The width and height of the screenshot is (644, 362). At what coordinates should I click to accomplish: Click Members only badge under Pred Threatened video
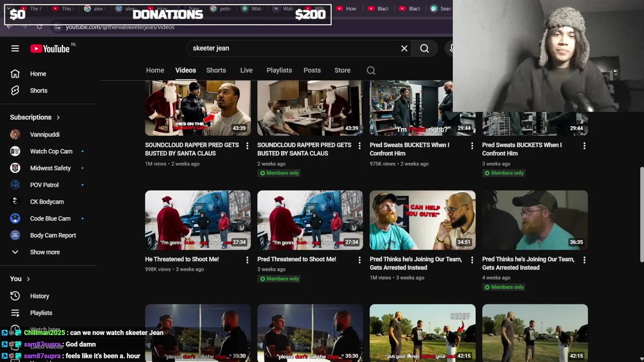pos(279,279)
